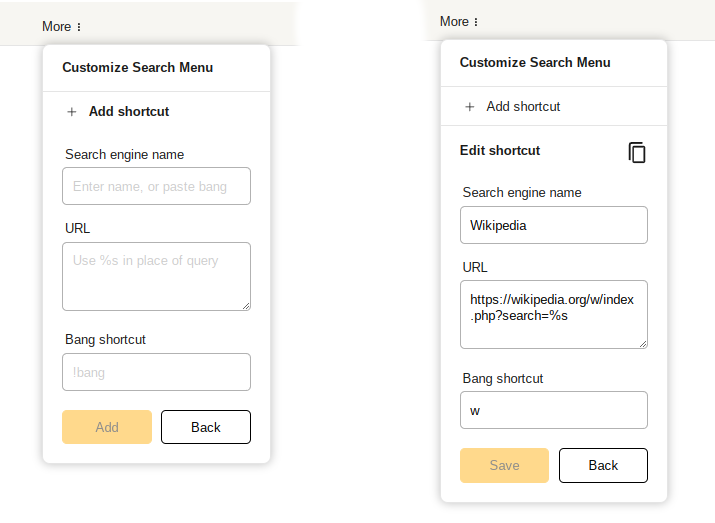Open the More menu above the Edit shortcut panel

(x=459, y=22)
